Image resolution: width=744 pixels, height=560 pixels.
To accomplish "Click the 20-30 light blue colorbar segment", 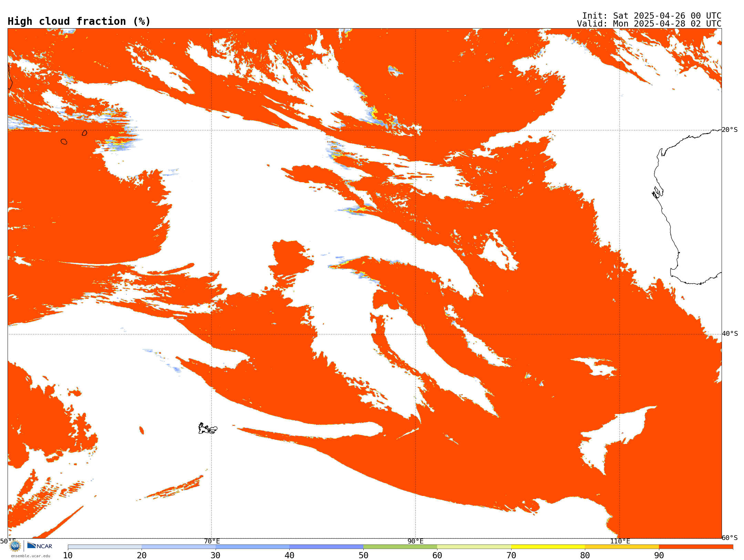I will tap(179, 547).
